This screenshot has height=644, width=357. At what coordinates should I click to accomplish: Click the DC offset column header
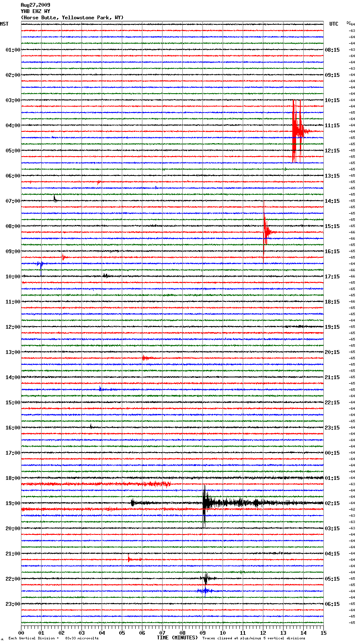348,22
